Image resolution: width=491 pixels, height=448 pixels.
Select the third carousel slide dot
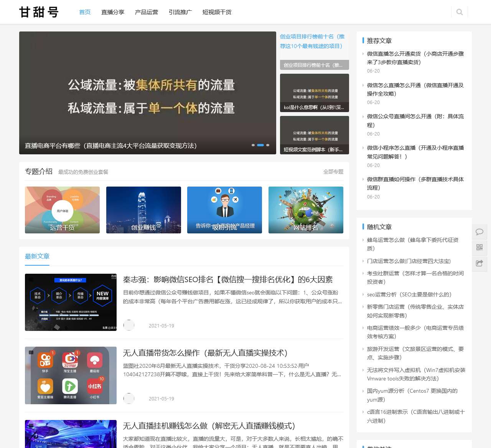click(268, 145)
